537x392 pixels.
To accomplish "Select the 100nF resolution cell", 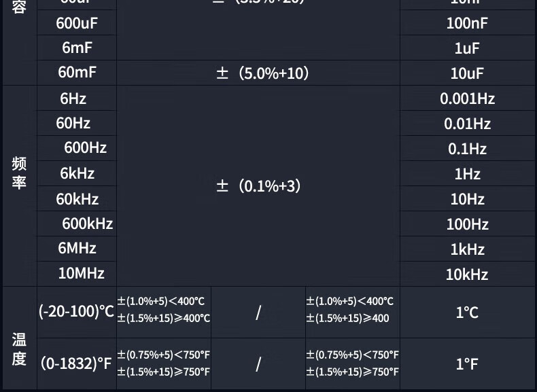I will (467, 23).
